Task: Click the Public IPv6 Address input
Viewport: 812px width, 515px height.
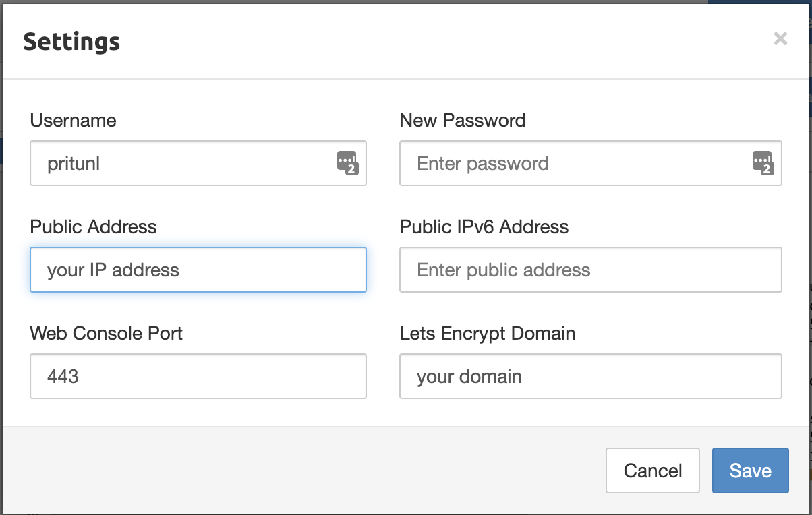Action: (x=591, y=270)
